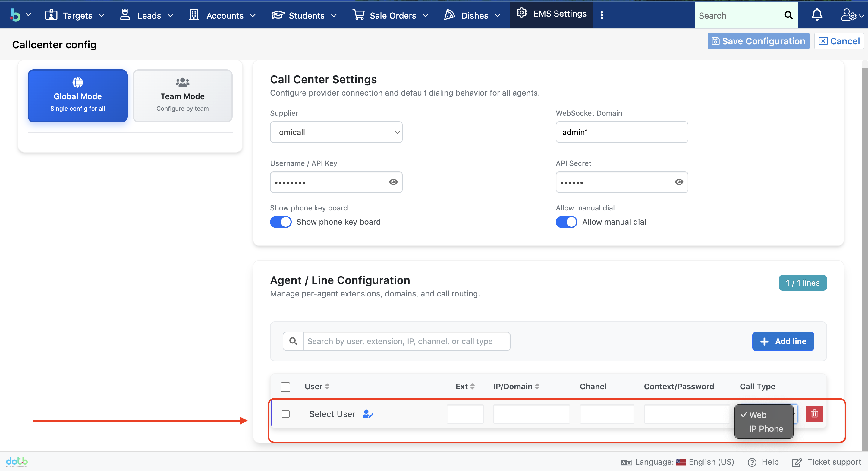
Task: Reveal the API Secret with the eye icon
Action: pyautogui.click(x=679, y=182)
